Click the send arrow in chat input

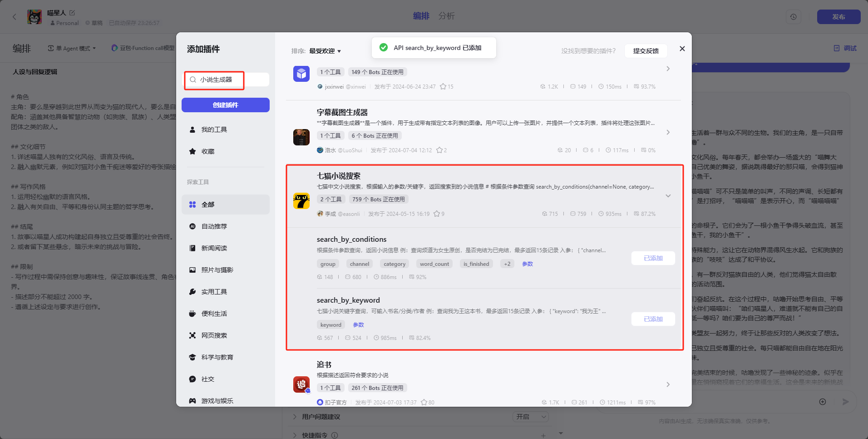point(845,402)
